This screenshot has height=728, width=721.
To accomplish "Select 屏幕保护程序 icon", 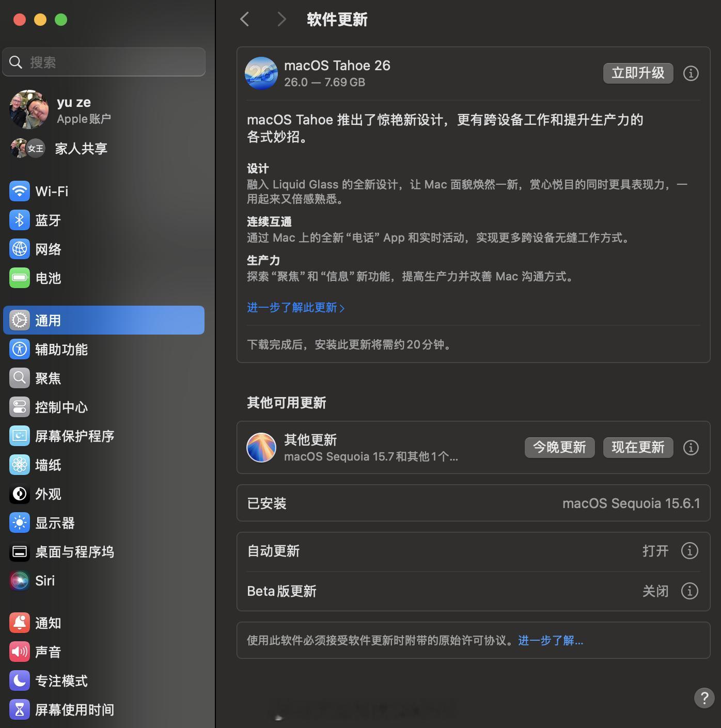I will (20, 436).
